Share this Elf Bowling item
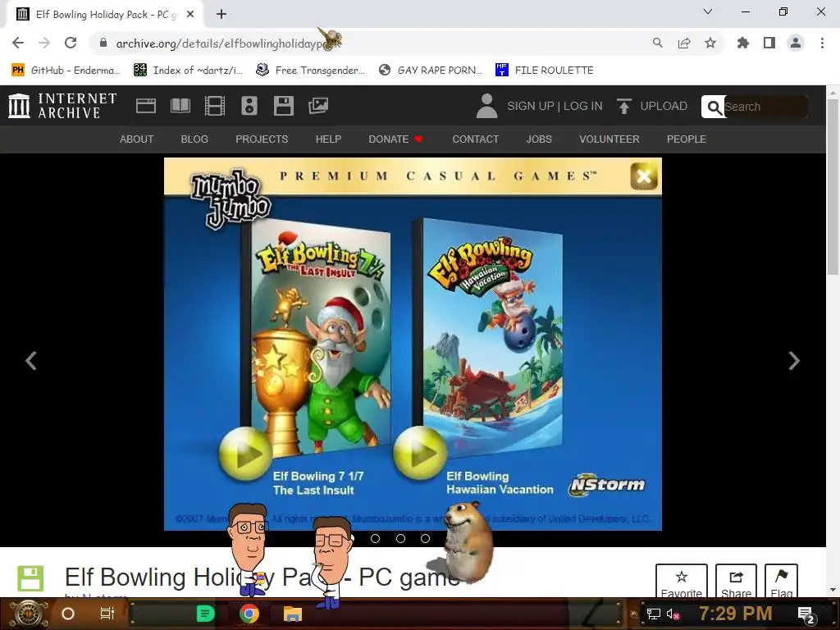840x630 pixels. 736,582
